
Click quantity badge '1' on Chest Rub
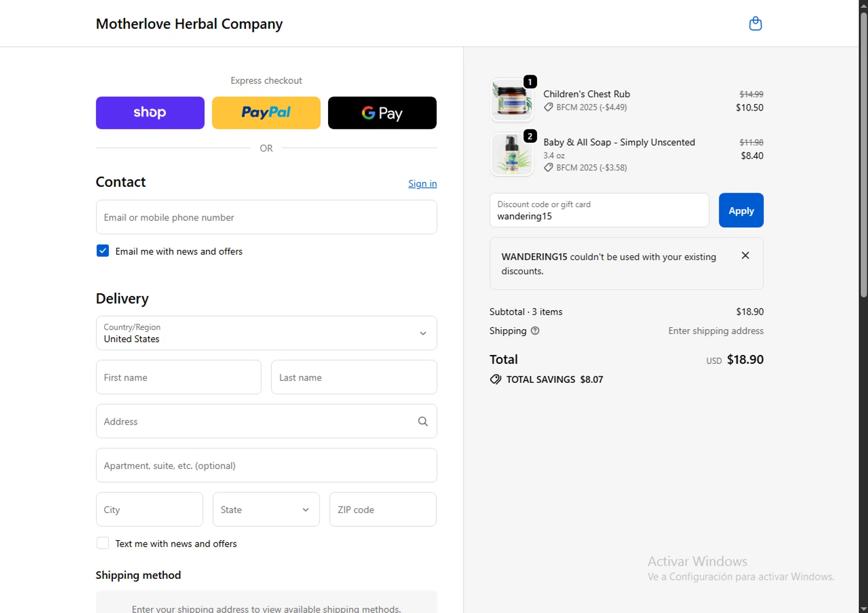click(530, 82)
